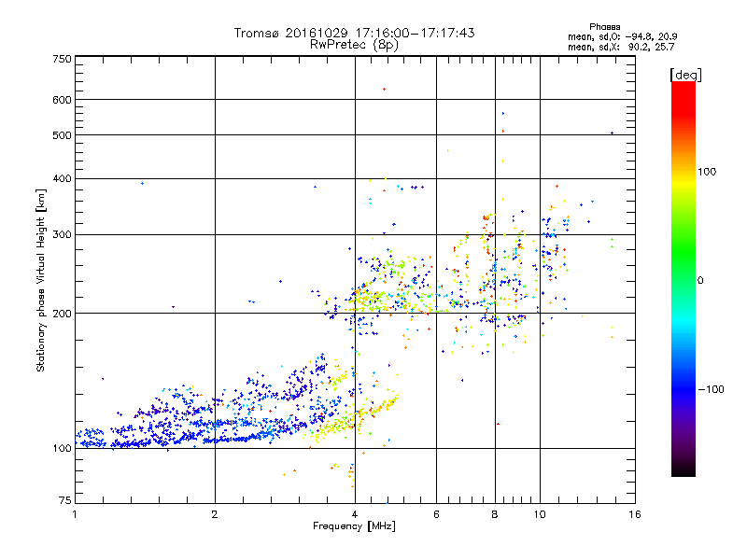Click the height axis tick "500"
The height and width of the screenshot is (560, 747).
tap(63, 135)
